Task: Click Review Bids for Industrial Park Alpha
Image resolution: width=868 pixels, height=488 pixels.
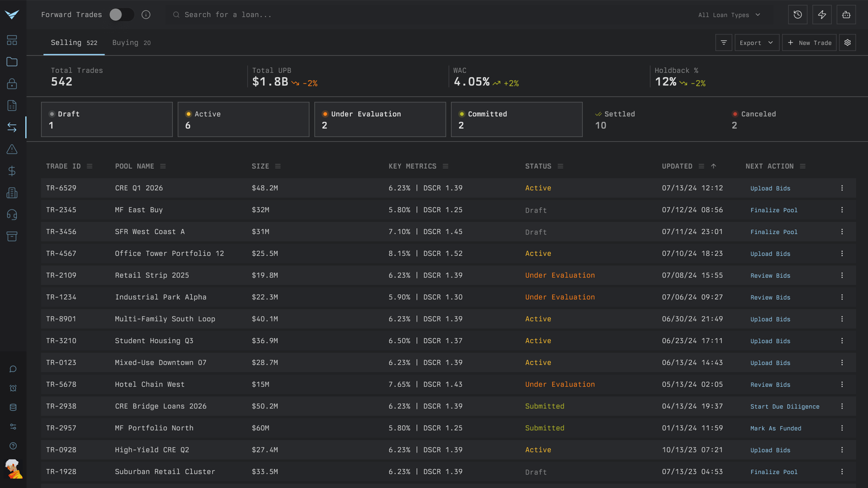Action: pyautogui.click(x=770, y=298)
